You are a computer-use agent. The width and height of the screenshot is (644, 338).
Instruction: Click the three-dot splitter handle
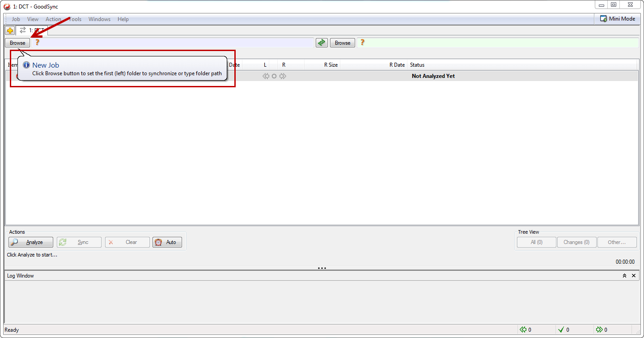click(322, 268)
